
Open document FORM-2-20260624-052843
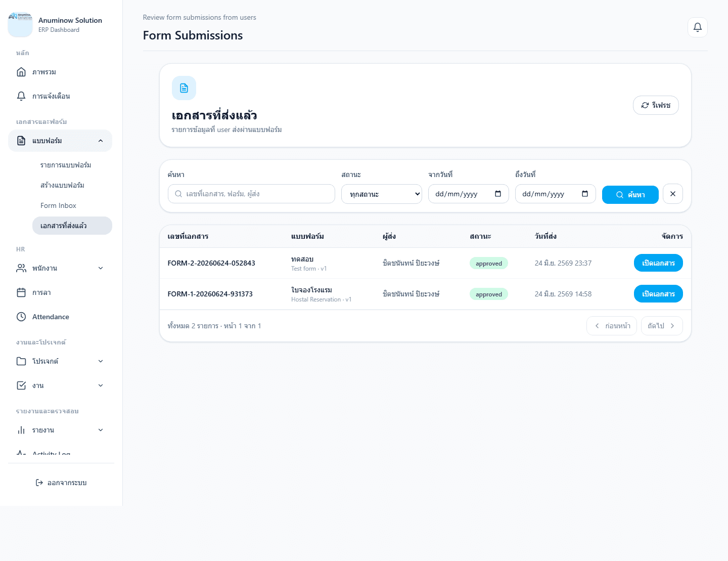658,263
